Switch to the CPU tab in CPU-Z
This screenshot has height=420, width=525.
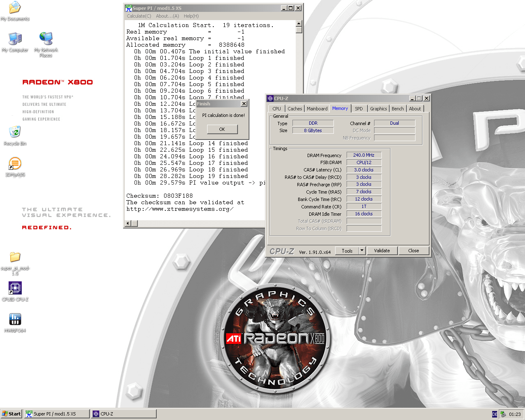pos(276,109)
